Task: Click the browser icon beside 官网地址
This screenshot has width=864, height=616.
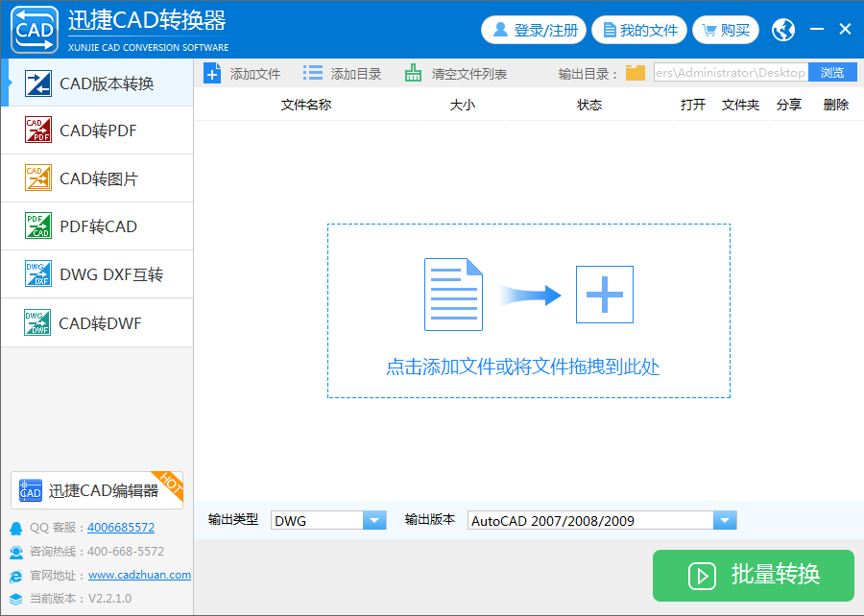Action: 16,576
